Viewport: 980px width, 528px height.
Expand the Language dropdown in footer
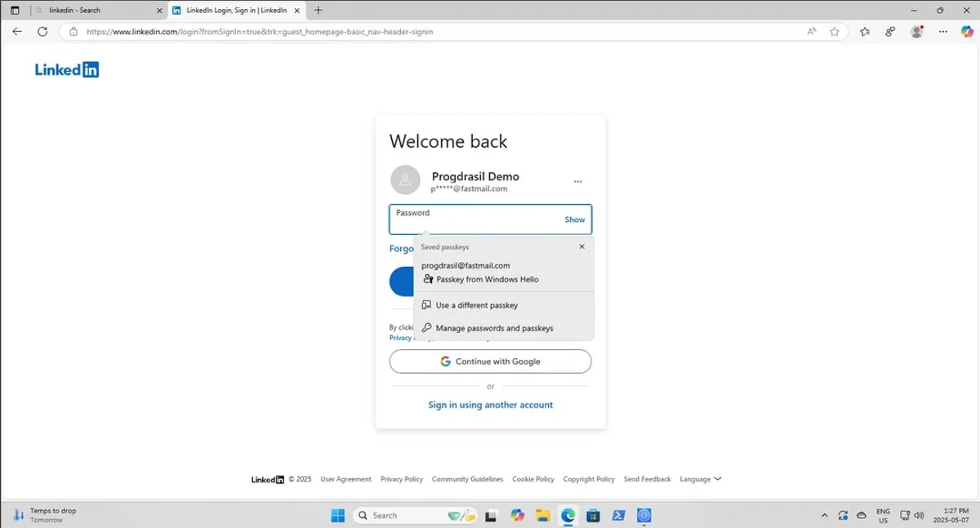700,479
